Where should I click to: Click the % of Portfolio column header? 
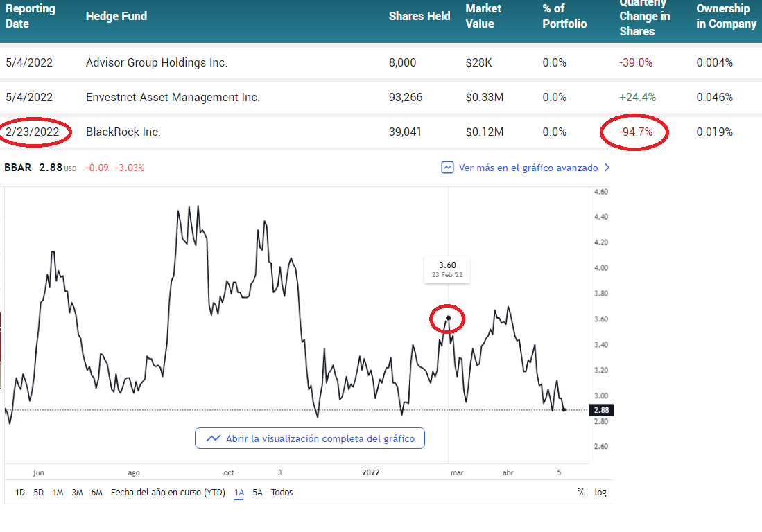tap(564, 16)
